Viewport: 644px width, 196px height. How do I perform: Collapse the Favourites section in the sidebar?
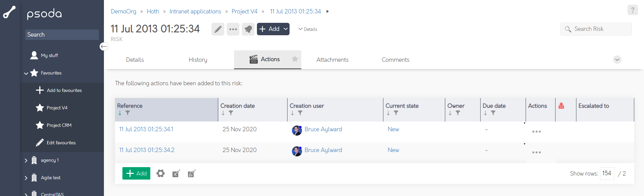26,73
